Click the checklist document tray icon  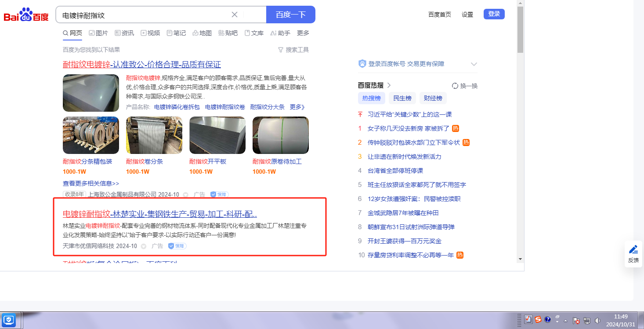[528, 320]
